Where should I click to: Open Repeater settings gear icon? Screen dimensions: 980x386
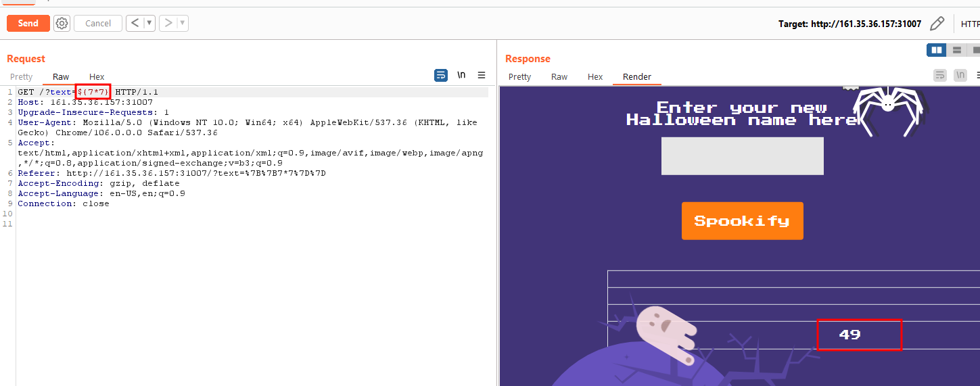[62, 23]
